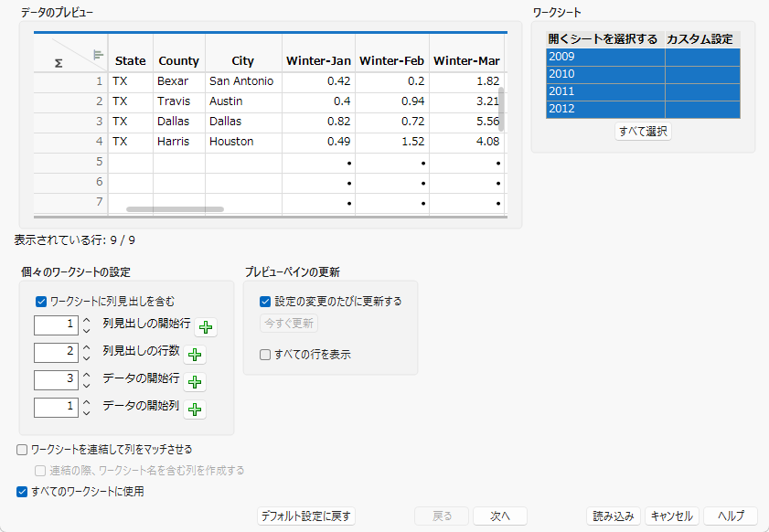Click the Houston cell
The height and width of the screenshot is (532, 769).
pyautogui.click(x=243, y=142)
